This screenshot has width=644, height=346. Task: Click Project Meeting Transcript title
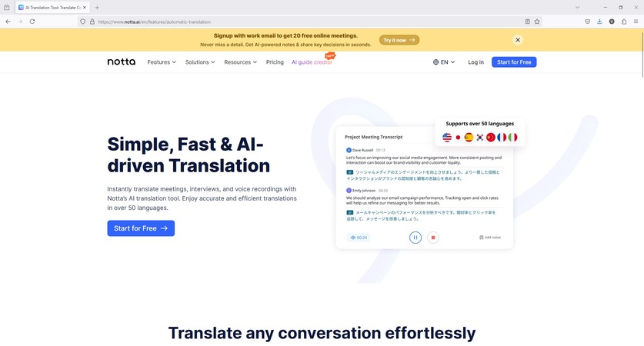[x=373, y=137]
